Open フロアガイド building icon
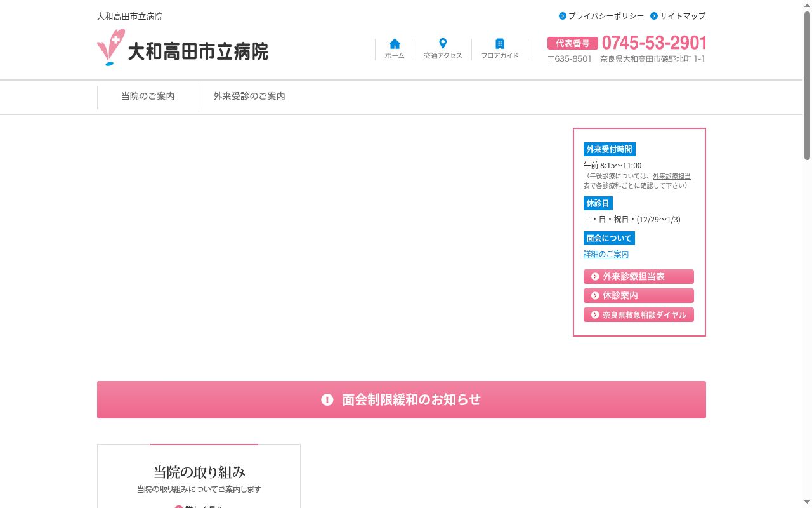This screenshot has width=812, height=508. point(500,44)
